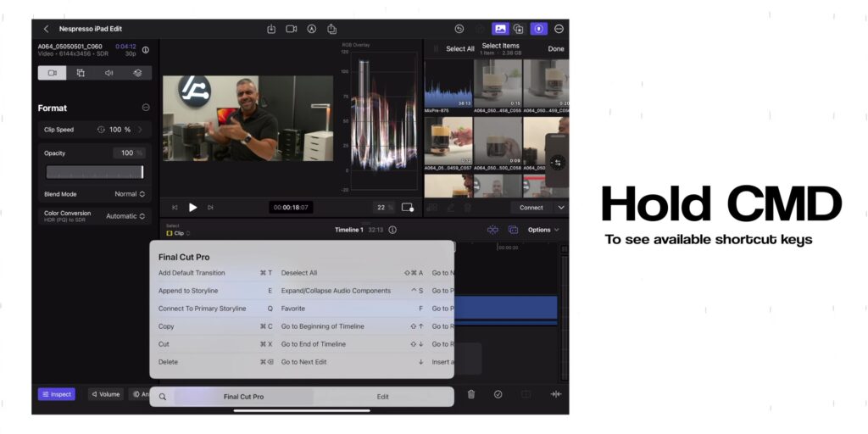Screen dimensions: 868x434
Task: Toggle the timeline snapping icon
Action: pyautogui.click(x=492, y=230)
